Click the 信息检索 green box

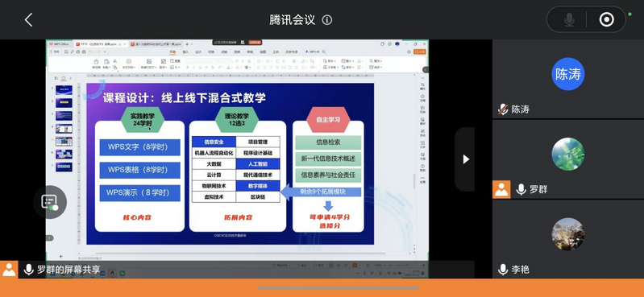click(328, 142)
